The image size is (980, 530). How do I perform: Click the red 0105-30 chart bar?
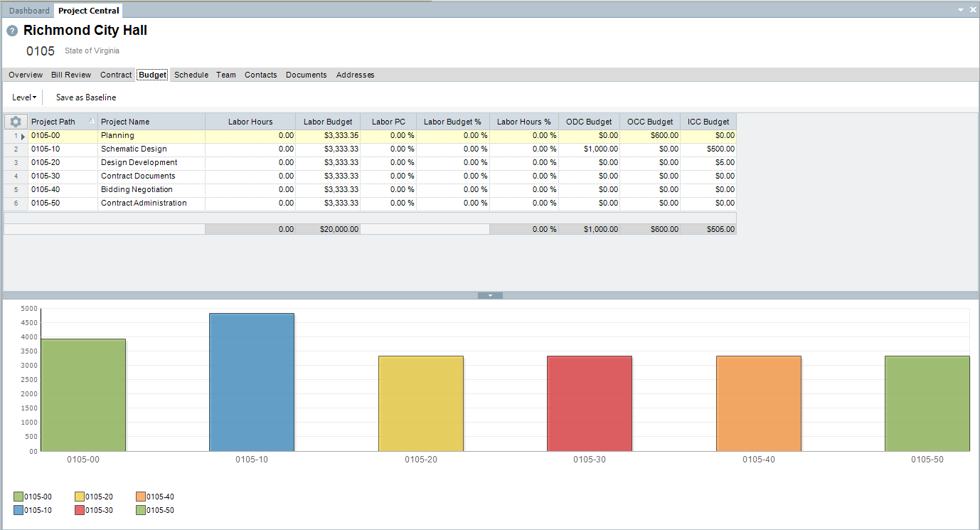point(590,403)
